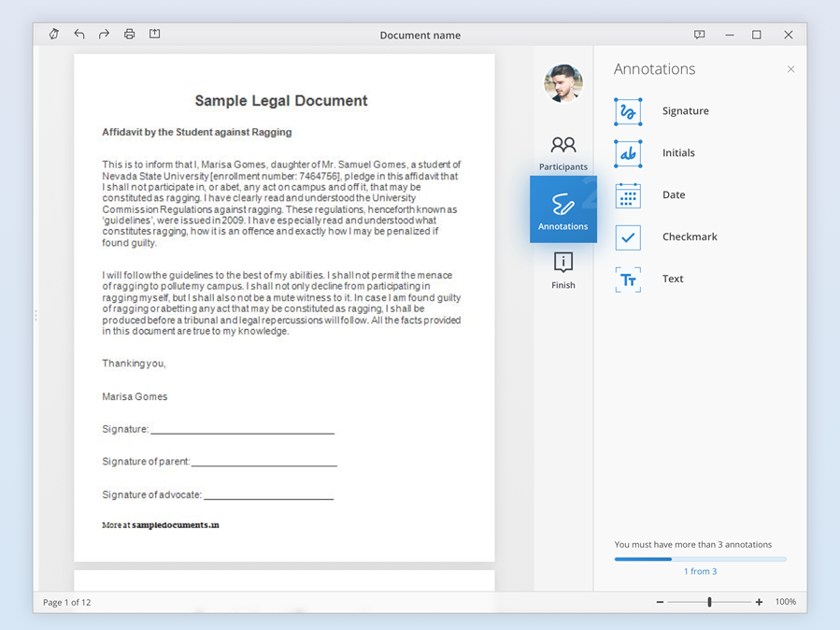Open the feedback comment icon in title bar
This screenshot has height=630, width=840.
699,35
